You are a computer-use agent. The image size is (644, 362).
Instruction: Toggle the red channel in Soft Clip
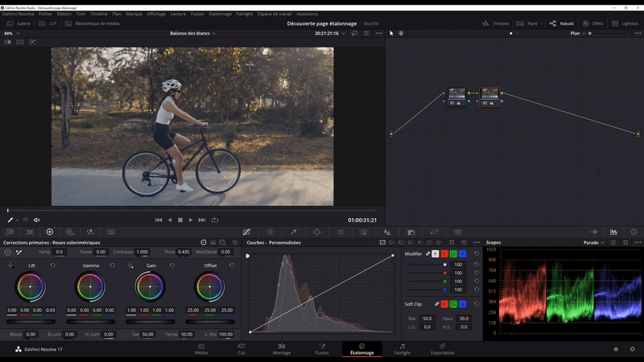tap(444, 304)
